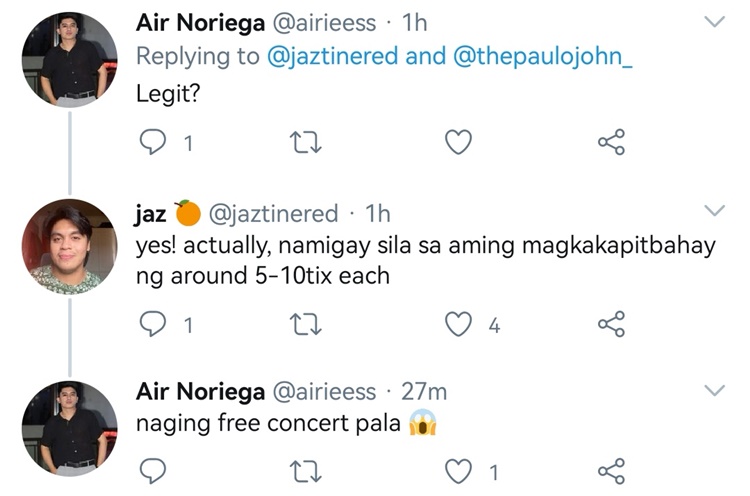Retweet jaz's "yes! actually" tweet
Screen dimensions: 750x496
tap(305, 324)
